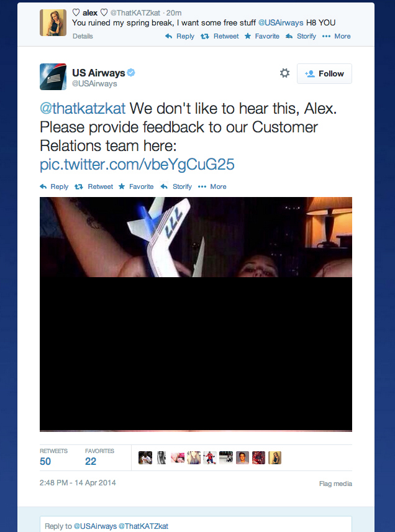Click the US Airways profile avatar
Screen dimensions: 395x532
click(53, 76)
